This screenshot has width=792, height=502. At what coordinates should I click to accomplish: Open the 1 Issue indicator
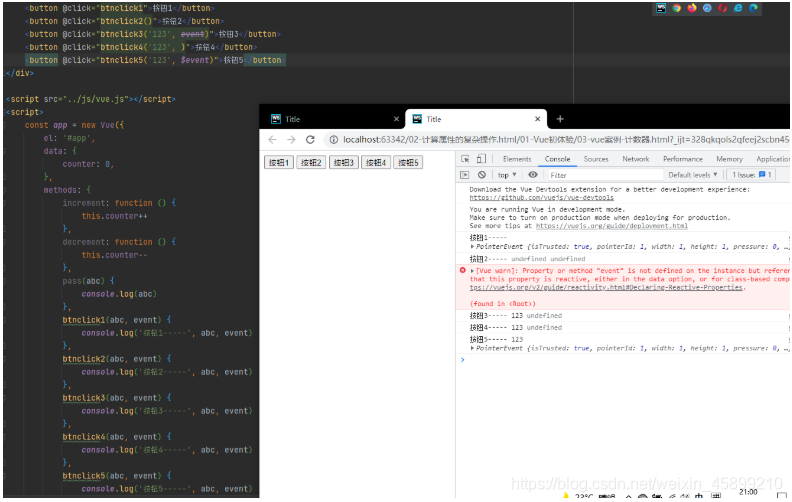pos(752,175)
